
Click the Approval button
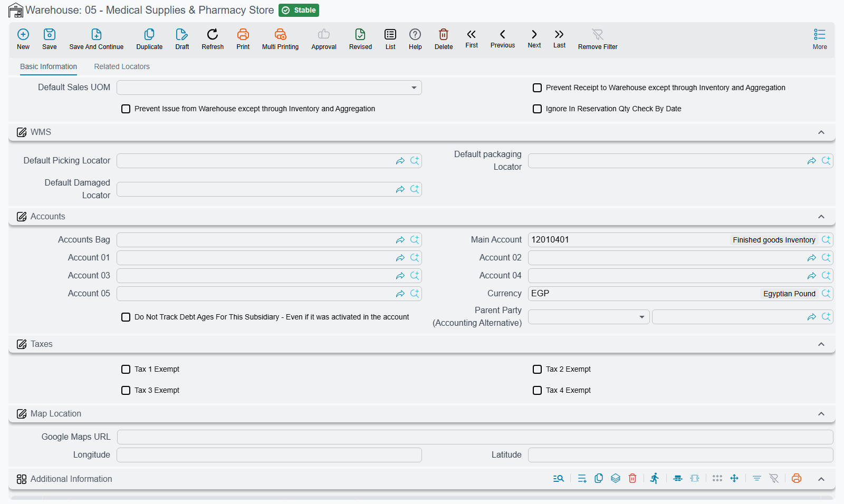[324, 40]
